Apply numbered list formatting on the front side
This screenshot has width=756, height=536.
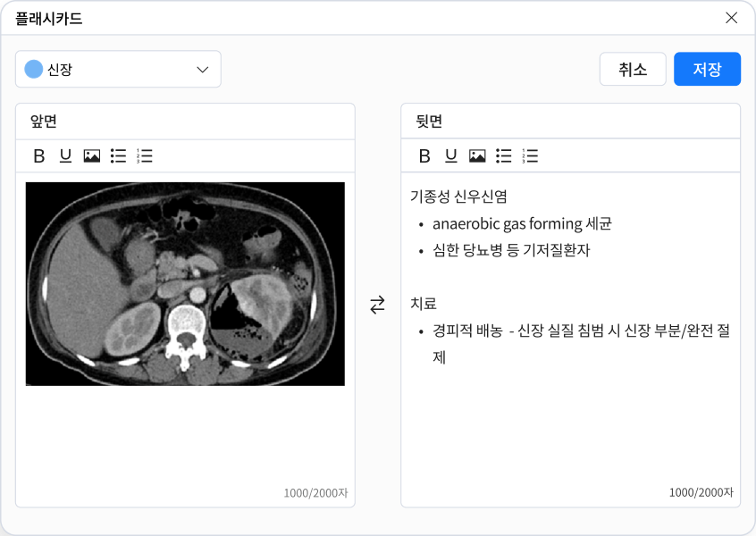pyautogui.click(x=145, y=155)
